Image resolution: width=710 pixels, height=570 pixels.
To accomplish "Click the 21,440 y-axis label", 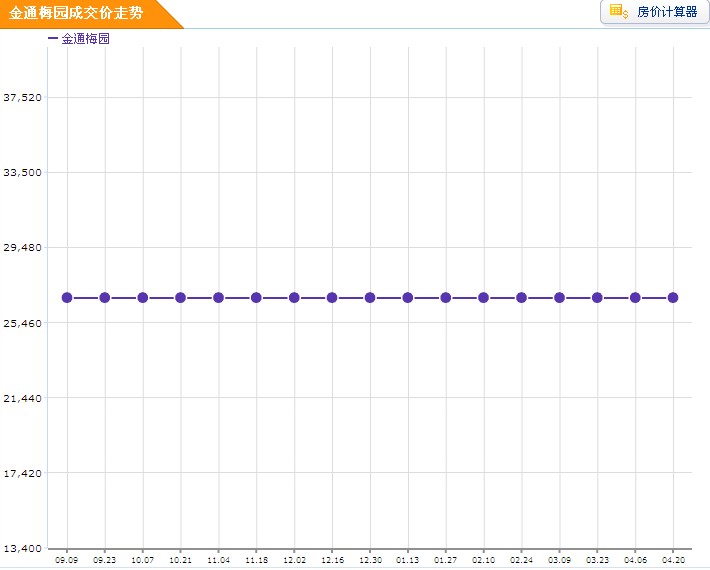I will click(22, 398).
